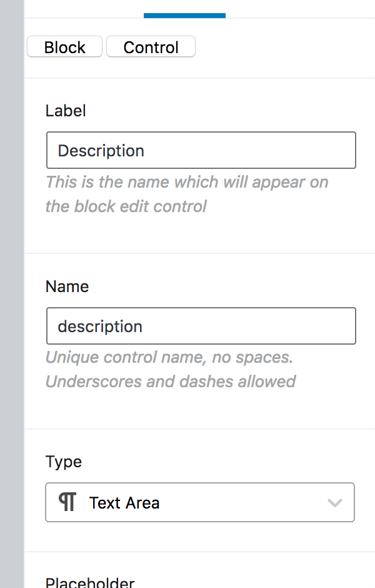Focus the Label input containing 'Description'

pos(201,150)
